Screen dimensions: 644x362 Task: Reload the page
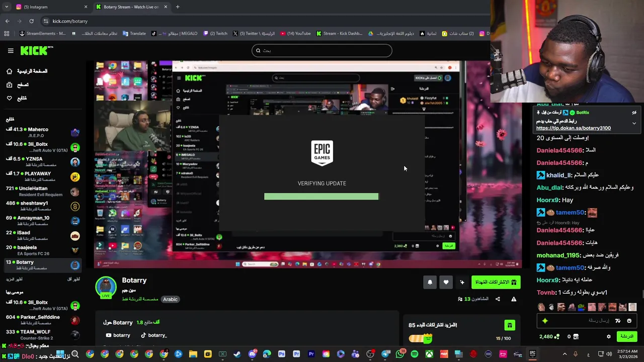pos(31,21)
